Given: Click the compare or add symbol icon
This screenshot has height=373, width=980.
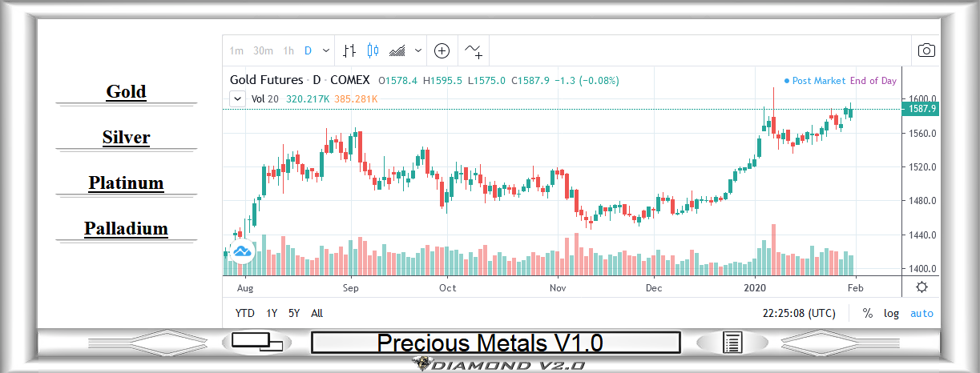Looking at the screenshot, I should click(442, 51).
